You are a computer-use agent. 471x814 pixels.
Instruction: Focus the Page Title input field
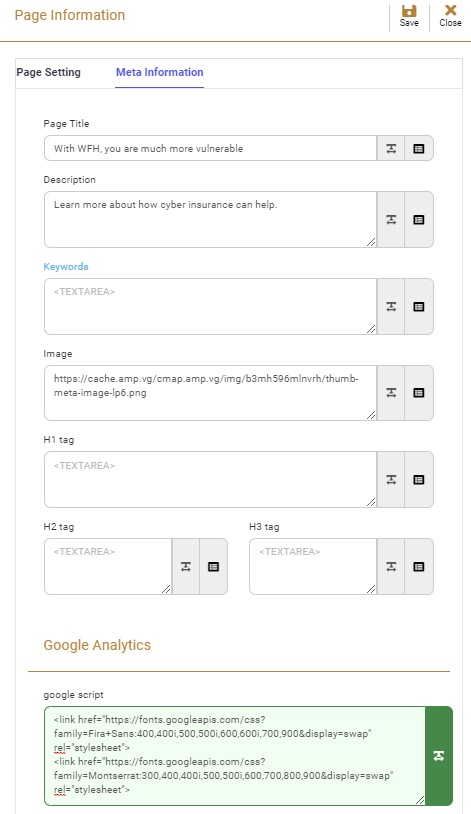[x=210, y=148]
